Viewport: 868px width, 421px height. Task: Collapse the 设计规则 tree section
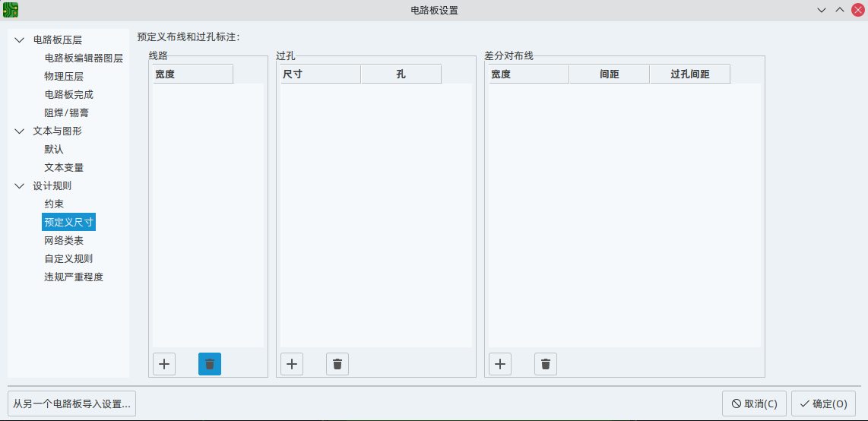point(19,185)
